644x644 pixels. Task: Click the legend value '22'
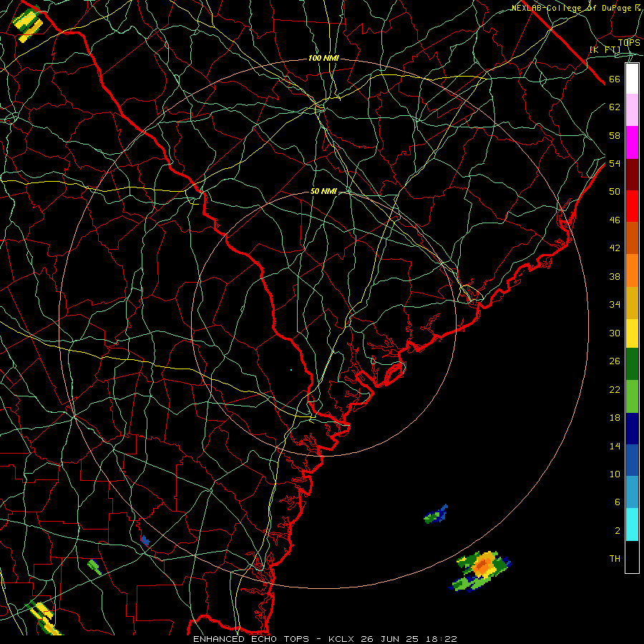tap(615, 389)
